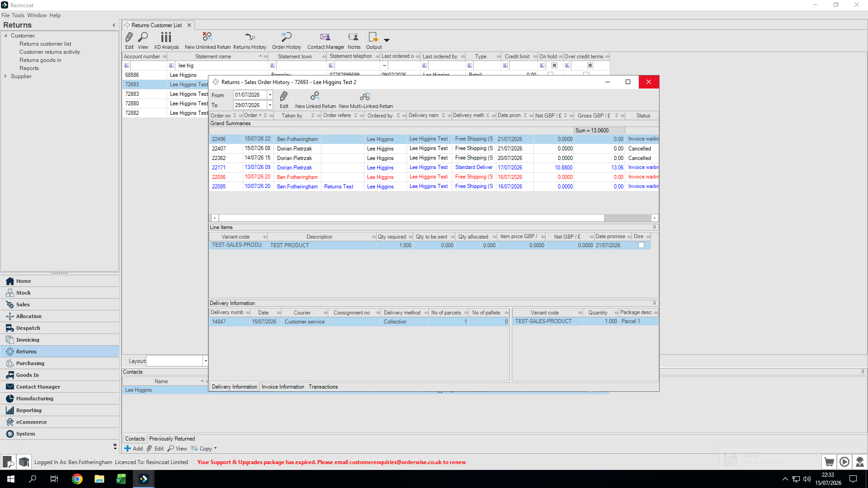
Task: Open the Tools menu
Action: [x=18, y=15]
